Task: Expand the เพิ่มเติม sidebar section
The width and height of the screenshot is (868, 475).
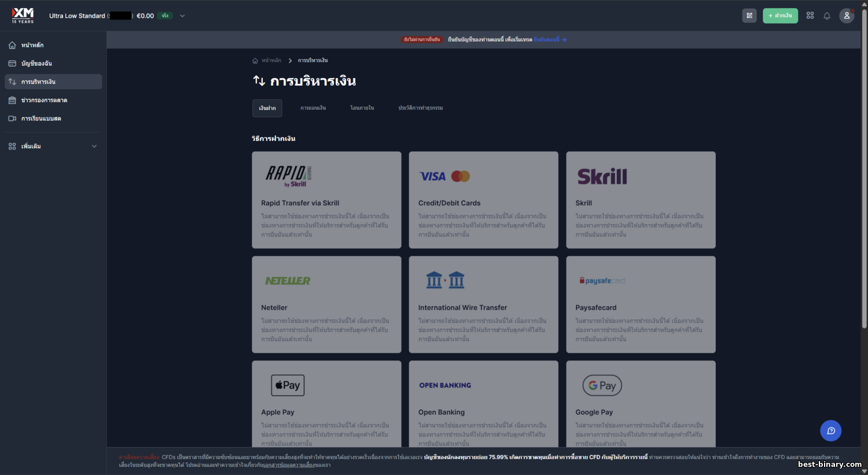Action: [53, 146]
